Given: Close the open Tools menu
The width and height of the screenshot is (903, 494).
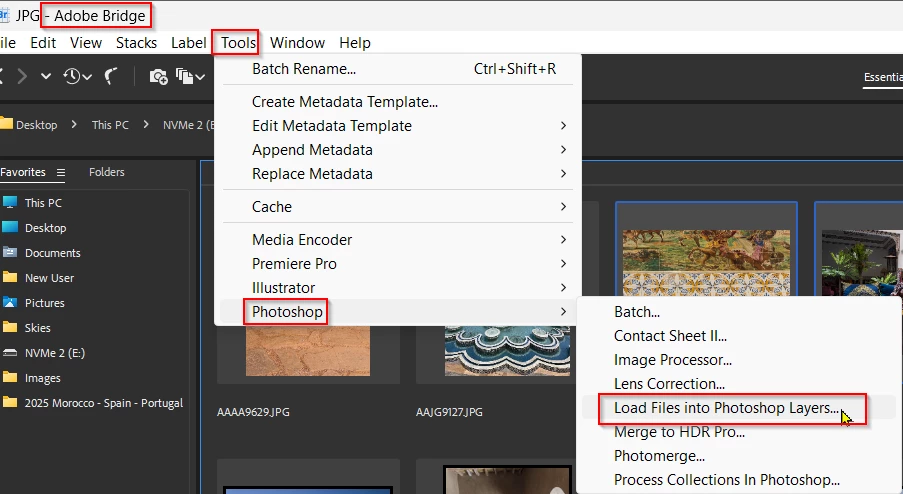Looking at the screenshot, I should tap(238, 43).
